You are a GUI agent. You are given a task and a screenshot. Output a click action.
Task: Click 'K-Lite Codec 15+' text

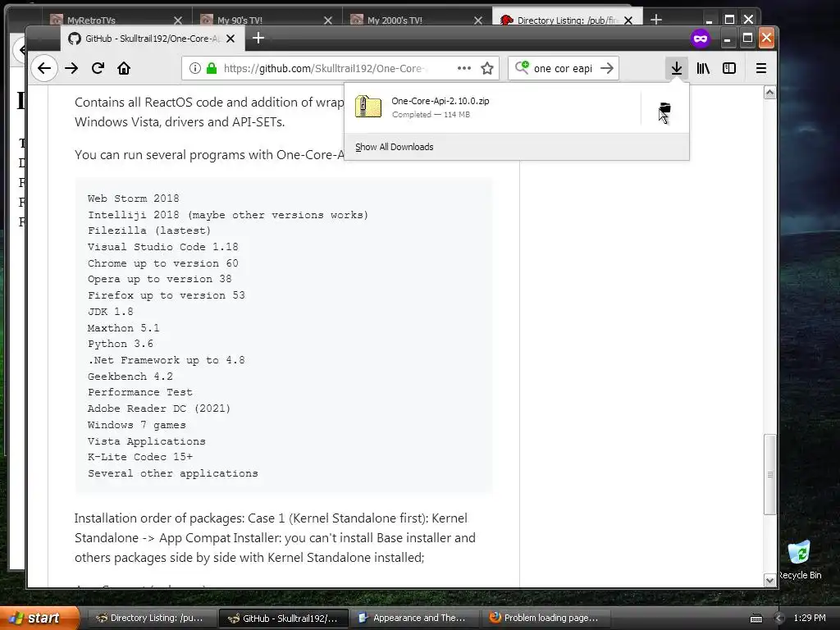coord(139,456)
